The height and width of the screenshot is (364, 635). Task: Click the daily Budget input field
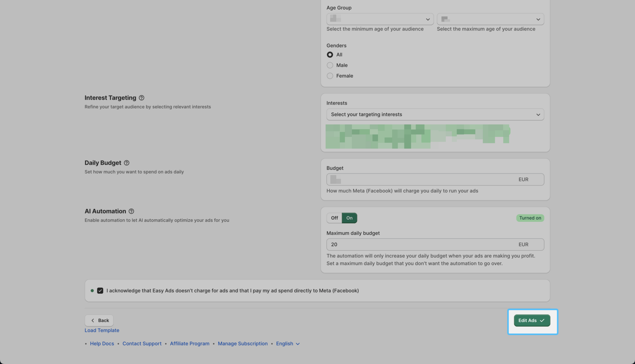coord(421,180)
